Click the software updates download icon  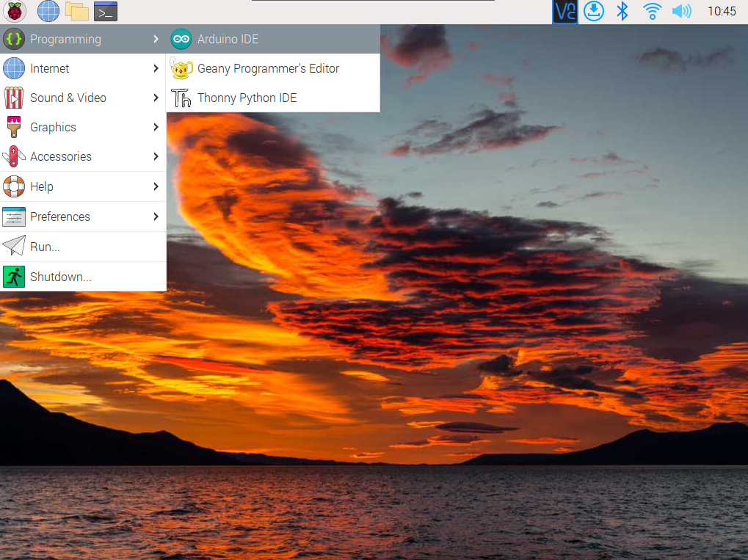point(594,11)
